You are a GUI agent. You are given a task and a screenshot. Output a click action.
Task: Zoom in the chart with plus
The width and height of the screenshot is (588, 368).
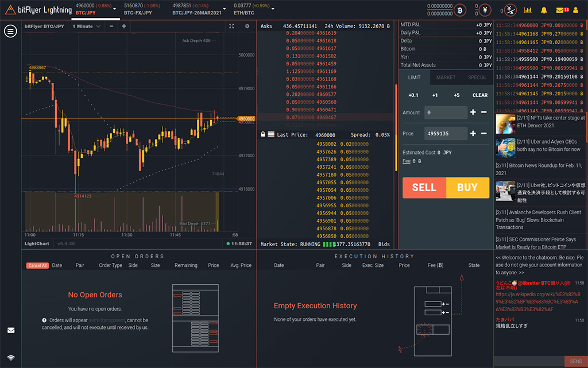pos(124,26)
